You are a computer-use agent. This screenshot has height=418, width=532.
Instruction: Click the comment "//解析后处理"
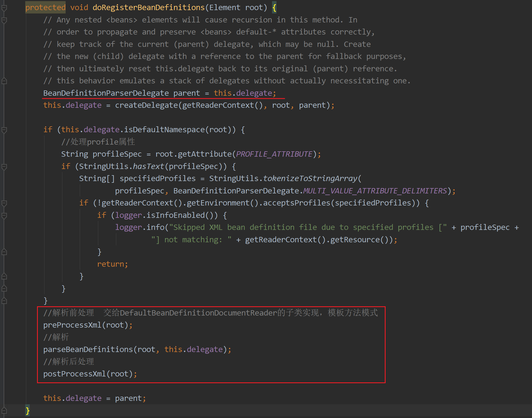[x=69, y=362]
